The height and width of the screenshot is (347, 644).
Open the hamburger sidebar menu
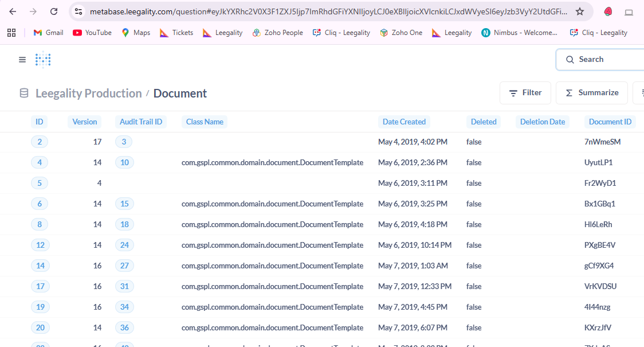tap(22, 60)
